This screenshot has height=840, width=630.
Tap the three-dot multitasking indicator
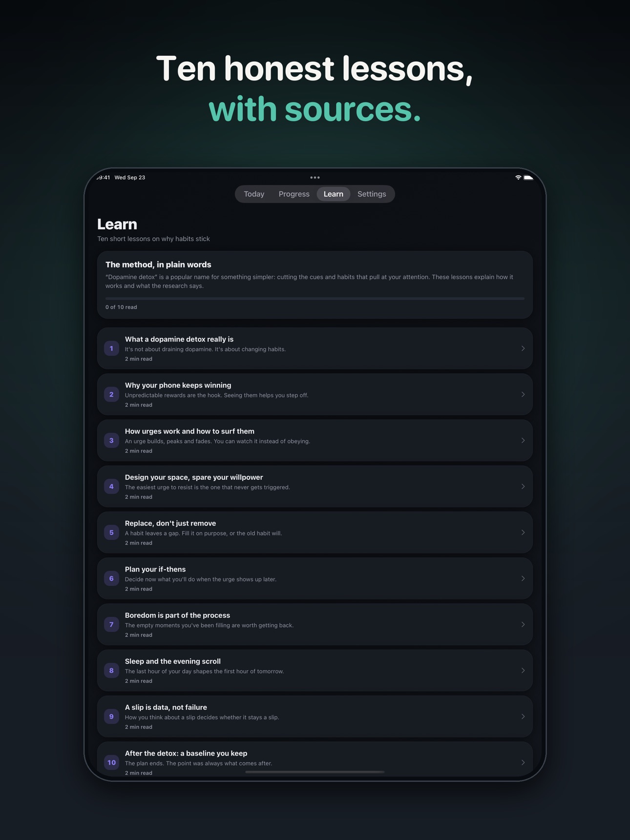tap(315, 178)
